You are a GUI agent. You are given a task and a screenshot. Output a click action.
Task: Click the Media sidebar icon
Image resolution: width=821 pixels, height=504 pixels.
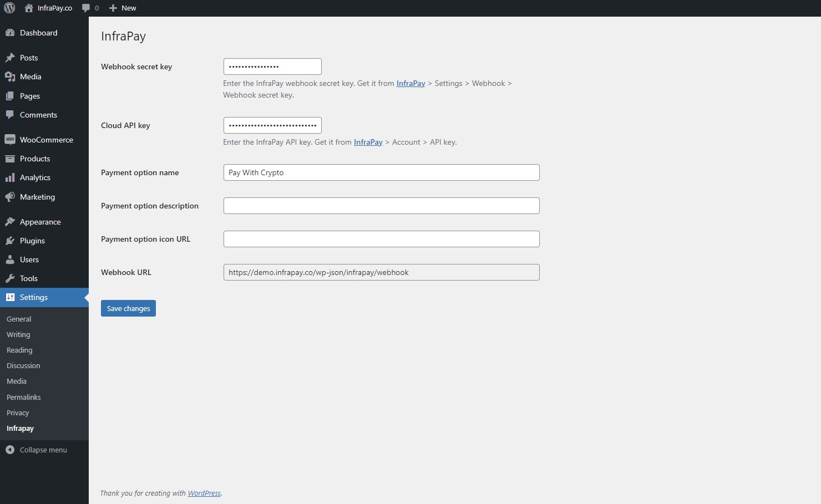[10, 77]
